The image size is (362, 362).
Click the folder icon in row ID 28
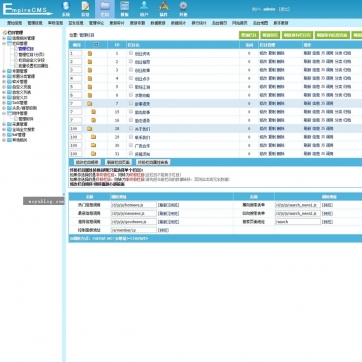point(90,128)
